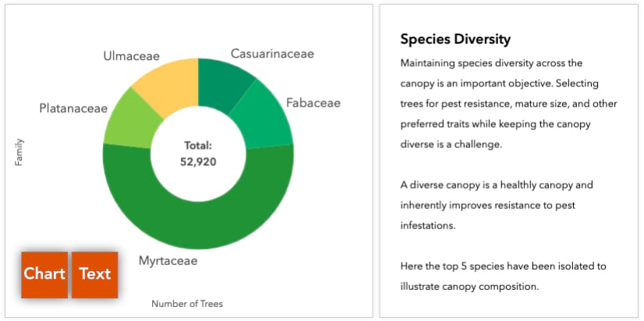Click the Species Diversity heading
Screen dimensions: 644x321
[455, 40]
